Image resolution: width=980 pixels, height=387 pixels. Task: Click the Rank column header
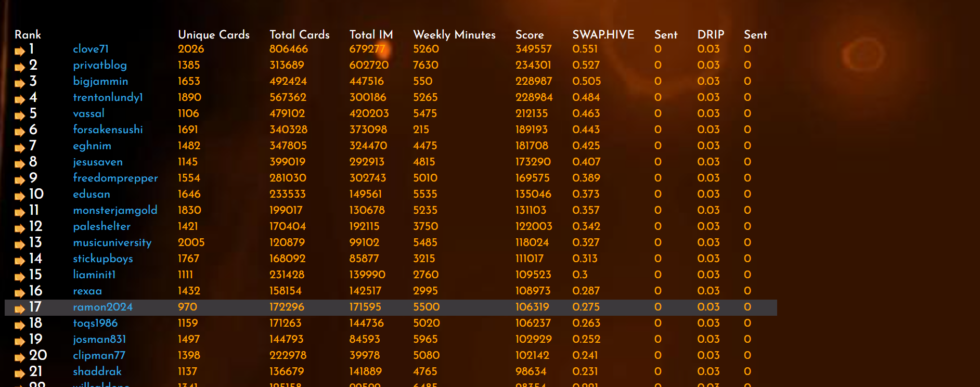pyautogui.click(x=28, y=34)
